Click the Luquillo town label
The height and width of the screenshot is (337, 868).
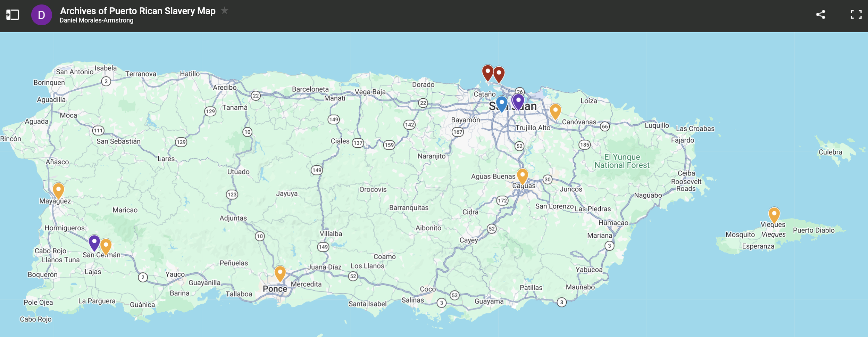(657, 125)
